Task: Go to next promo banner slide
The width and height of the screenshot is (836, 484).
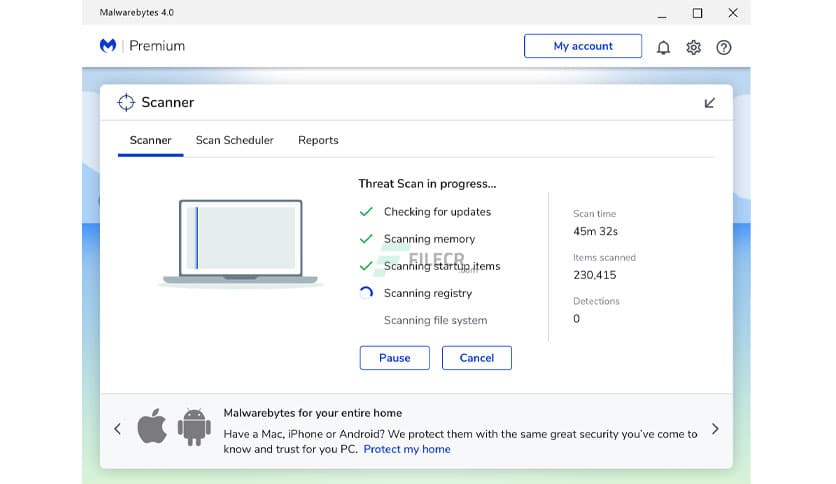Action: tap(715, 429)
